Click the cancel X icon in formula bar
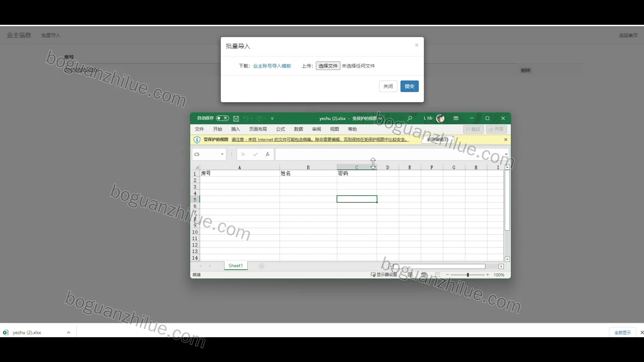This screenshot has height=362, width=644. click(x=243, y=154)
